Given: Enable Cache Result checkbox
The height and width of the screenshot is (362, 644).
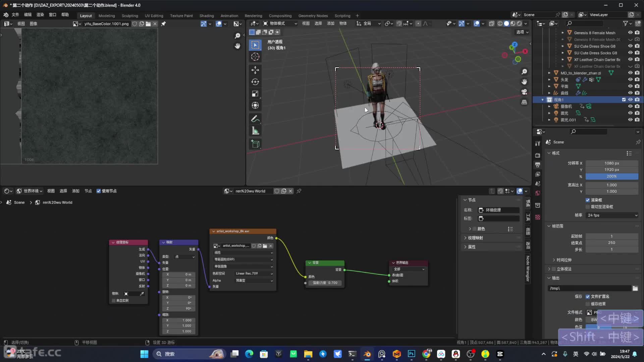Looking at the screenshot, I should (x=588, y=304).
